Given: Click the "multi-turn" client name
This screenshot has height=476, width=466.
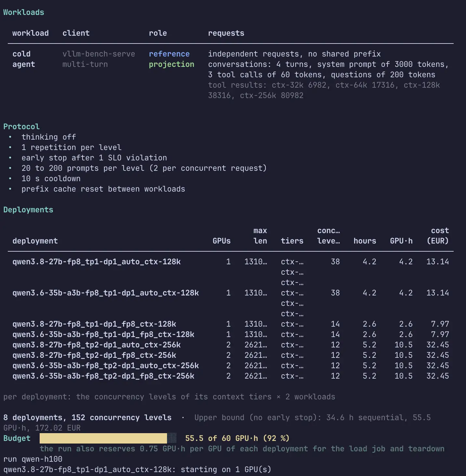Looking at the screenshot, I should [x=85, y=64].
